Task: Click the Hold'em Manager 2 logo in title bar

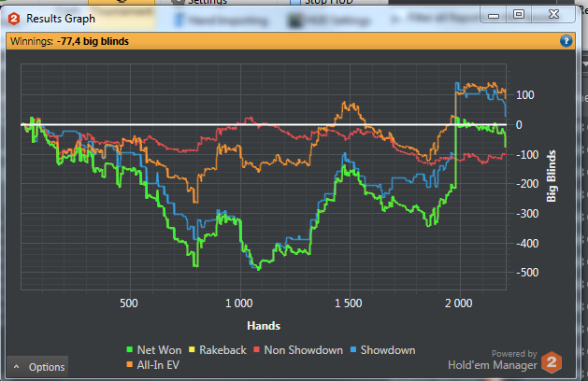Action: coord(14,19)
